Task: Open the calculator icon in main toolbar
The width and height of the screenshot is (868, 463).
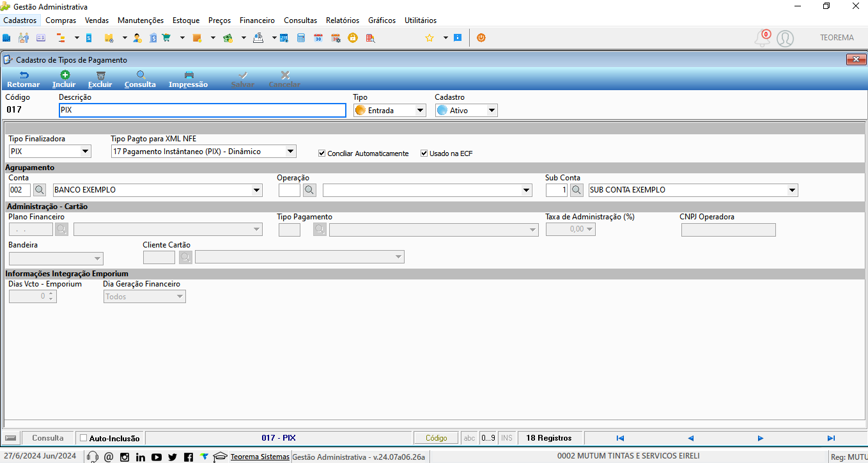Action: [301, 38]
